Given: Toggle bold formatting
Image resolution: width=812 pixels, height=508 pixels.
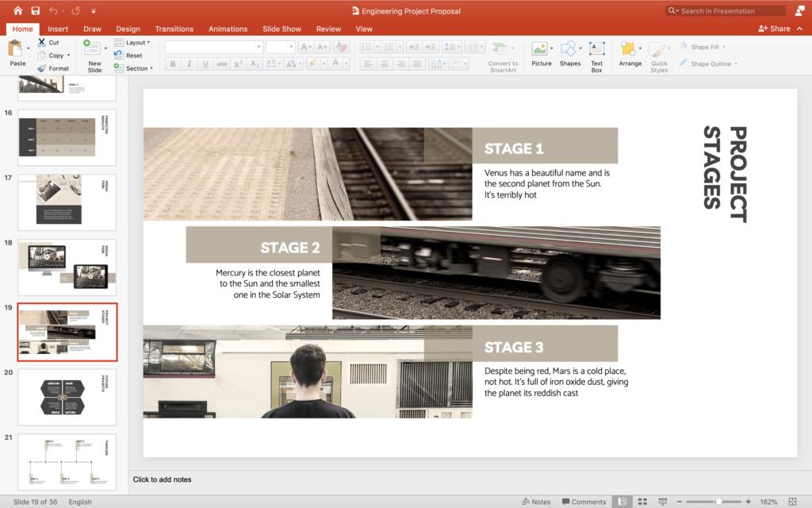Looking at the screenshot, I should click(x=172, y=63).
